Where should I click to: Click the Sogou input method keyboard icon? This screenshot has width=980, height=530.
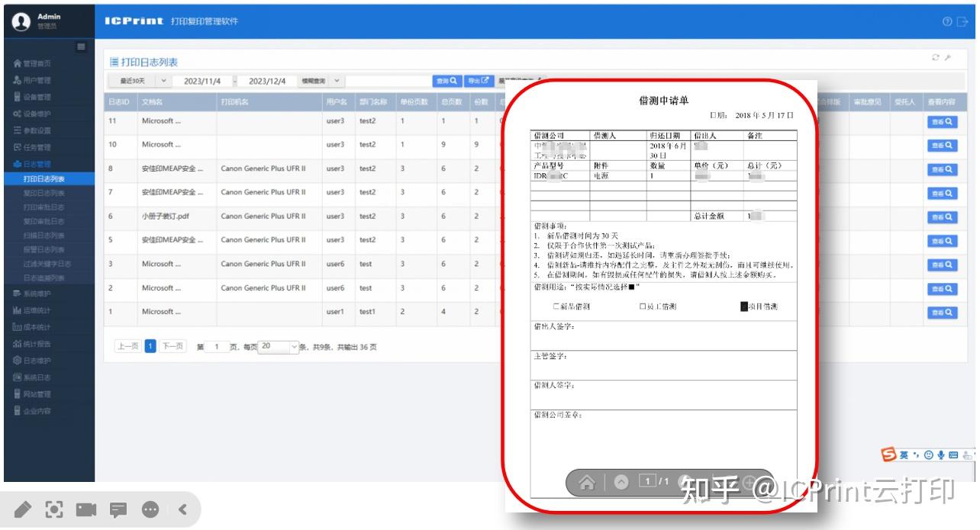(x=953, y=455)
